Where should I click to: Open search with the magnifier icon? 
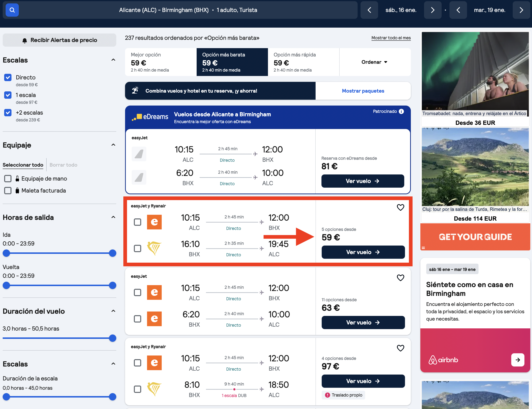[12, 10]
